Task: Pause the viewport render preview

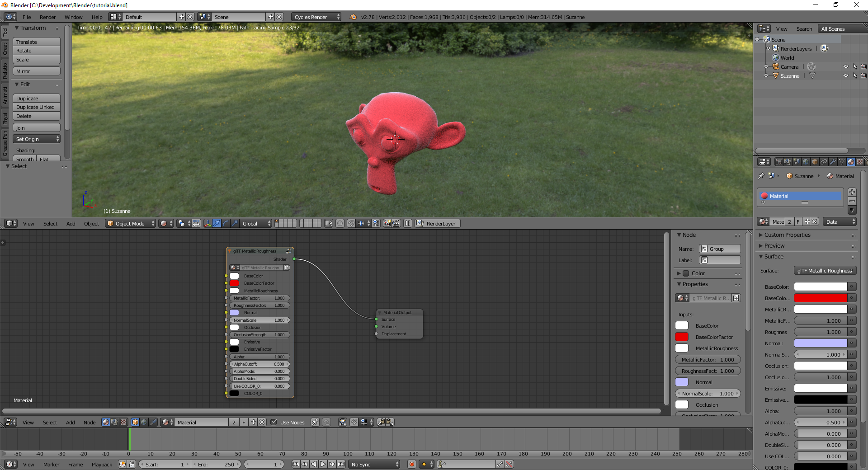Action: click(408, 223)
